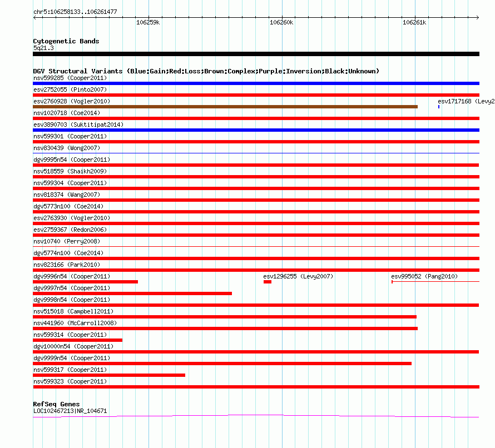This screenshot has width=495, height=448.
Task: Click the dgv9998n54 (Cooper2011) label
Action: pyautogui.click(x=72, y=300)
